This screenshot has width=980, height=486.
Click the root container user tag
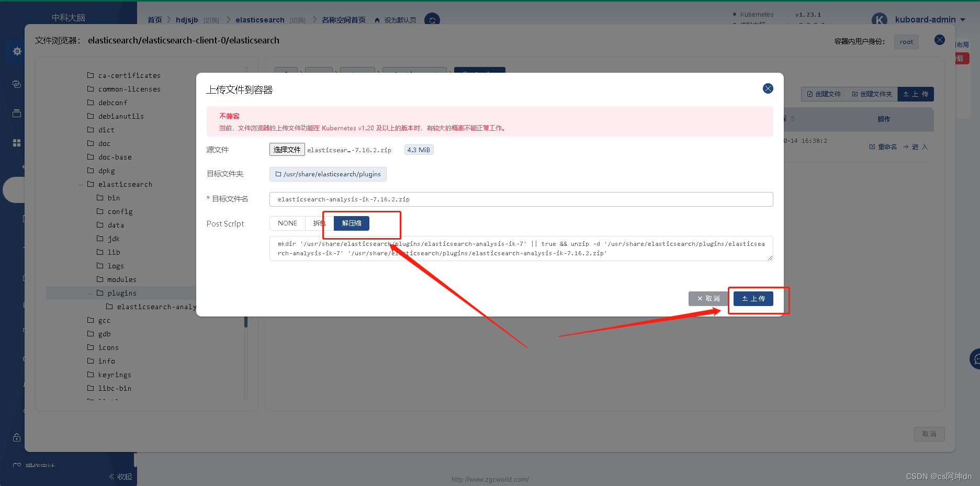point(906,42)
